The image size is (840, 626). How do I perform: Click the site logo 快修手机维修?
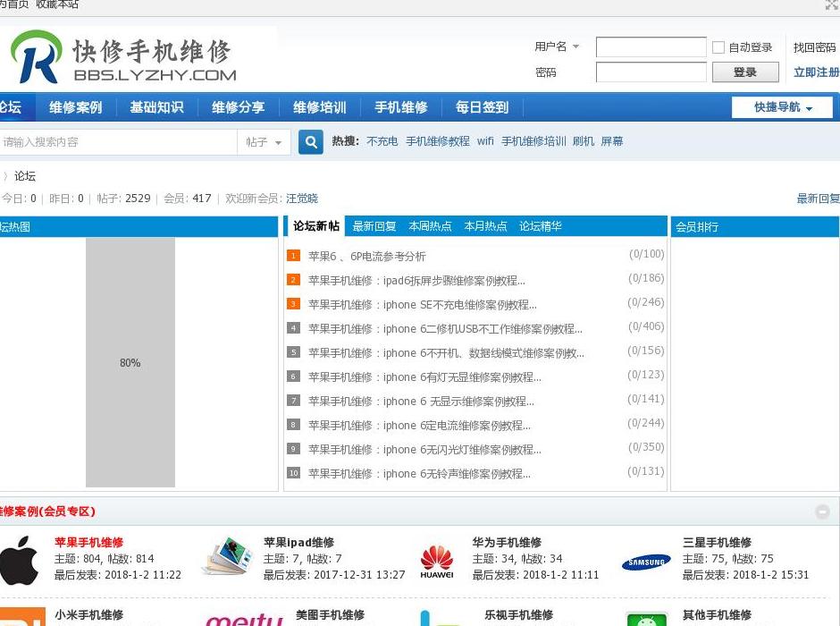click(x=123, y=57)
